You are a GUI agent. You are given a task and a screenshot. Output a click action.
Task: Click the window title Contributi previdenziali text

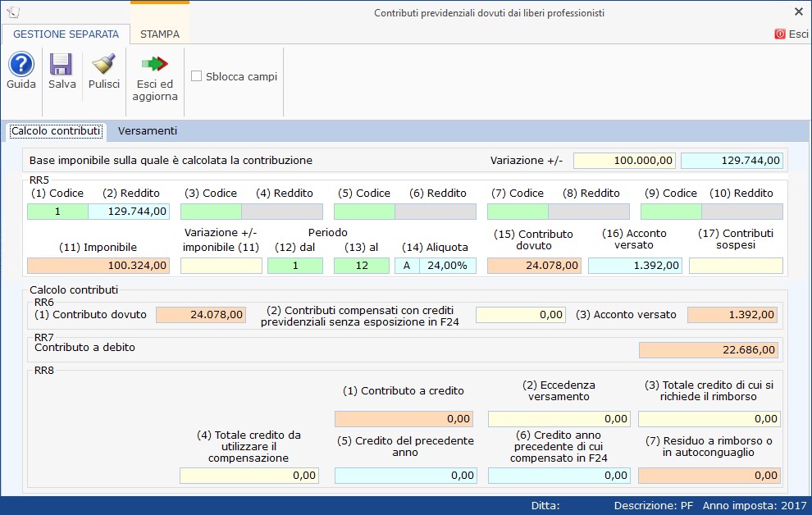(490, 13)
